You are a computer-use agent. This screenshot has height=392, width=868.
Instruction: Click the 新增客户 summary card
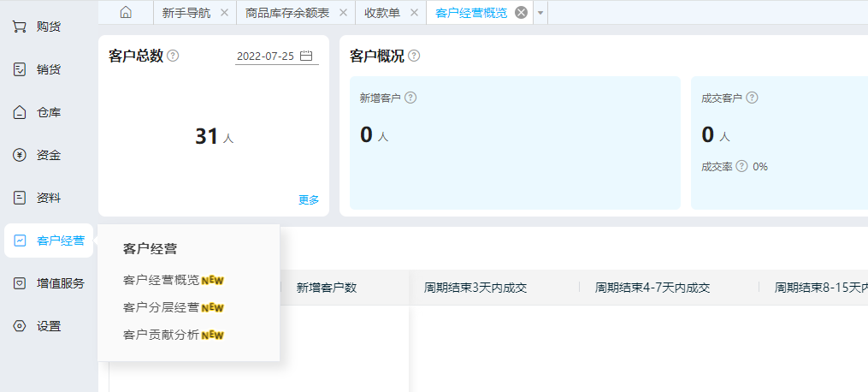point(515,143)
